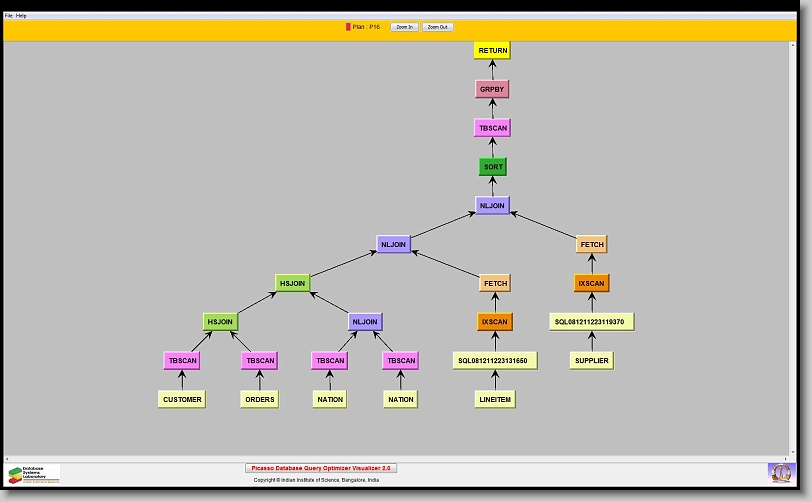Select the GRPBY operator node
The width and height of the screenshot is (812, 502).
pyautogui.click(x=492, y=89)
